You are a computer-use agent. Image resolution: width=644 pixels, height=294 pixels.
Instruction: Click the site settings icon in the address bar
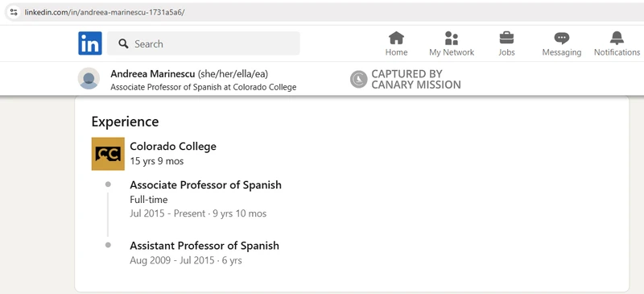coord(14,12)
